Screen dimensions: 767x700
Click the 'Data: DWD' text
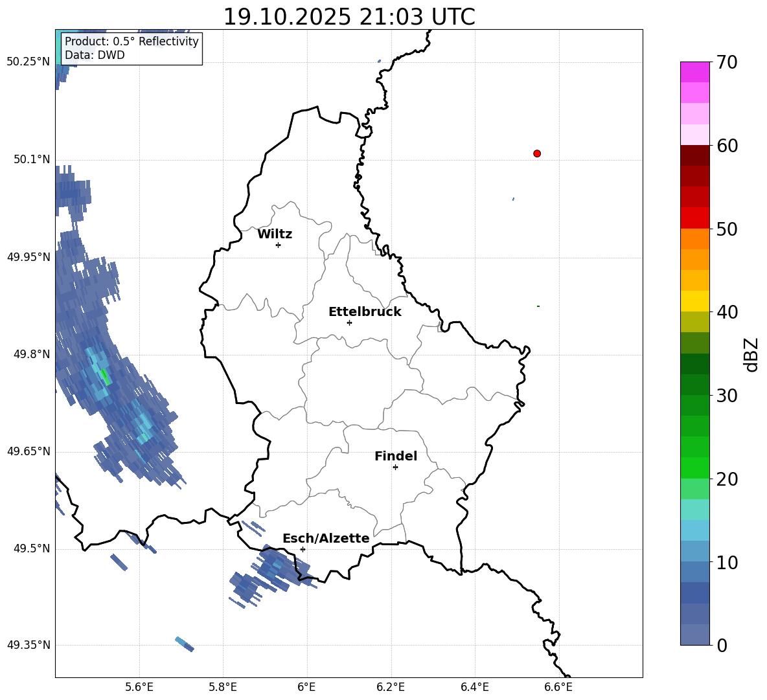(x=95, y=55)
